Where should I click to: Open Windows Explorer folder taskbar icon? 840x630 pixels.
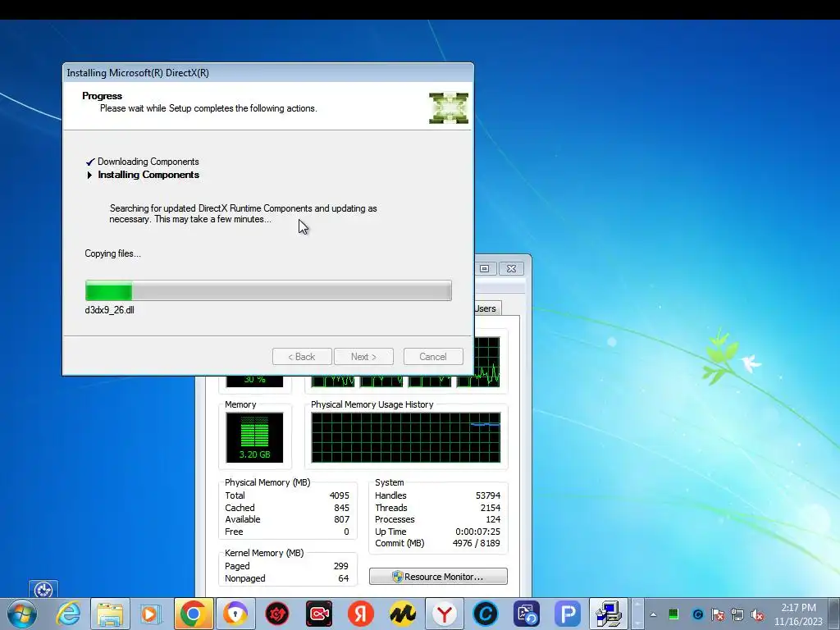[x=110, y=614]
